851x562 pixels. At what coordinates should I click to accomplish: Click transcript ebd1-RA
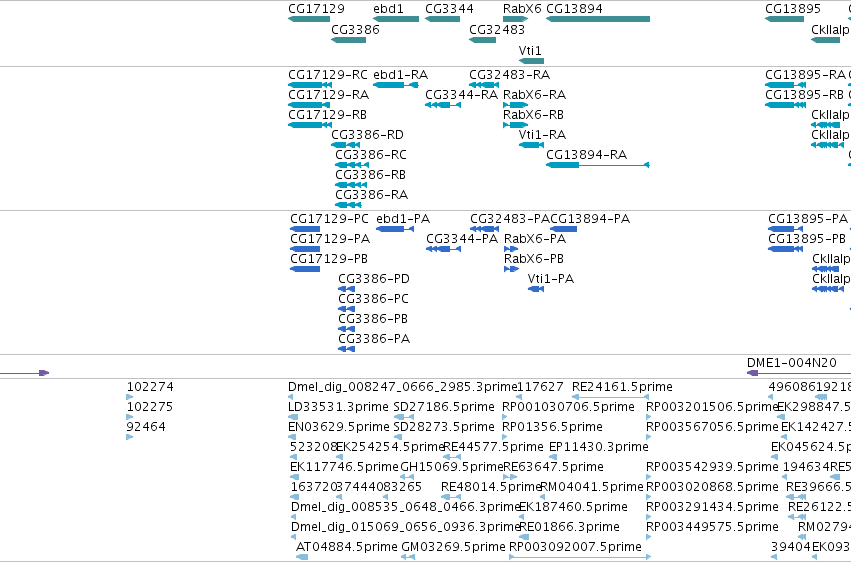396,85
